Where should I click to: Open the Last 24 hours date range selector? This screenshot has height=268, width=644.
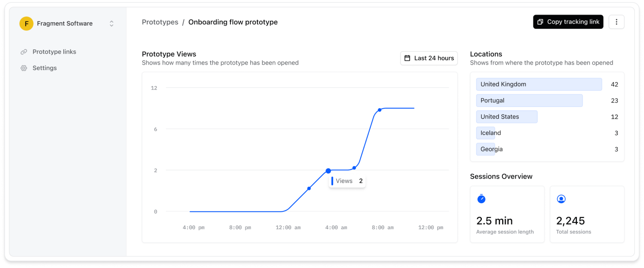[x=429, y=58]
